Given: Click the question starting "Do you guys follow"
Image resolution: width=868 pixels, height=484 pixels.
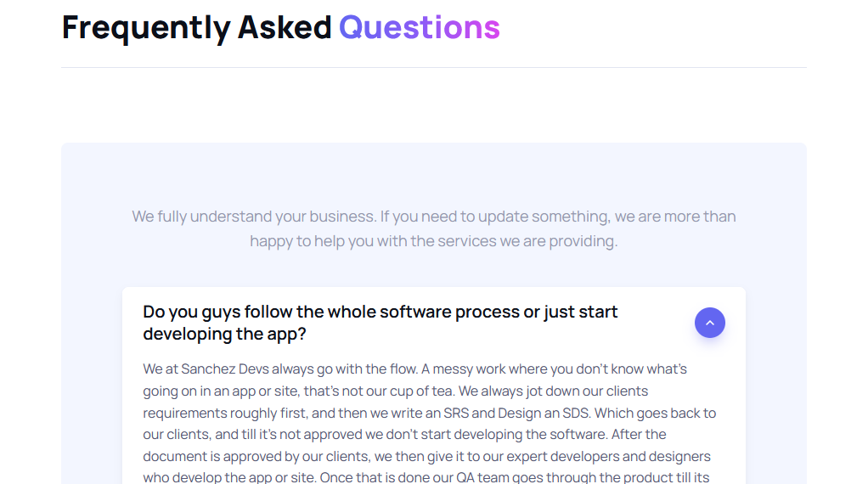Looking at the screenshot, I should [x=380, y=312].
